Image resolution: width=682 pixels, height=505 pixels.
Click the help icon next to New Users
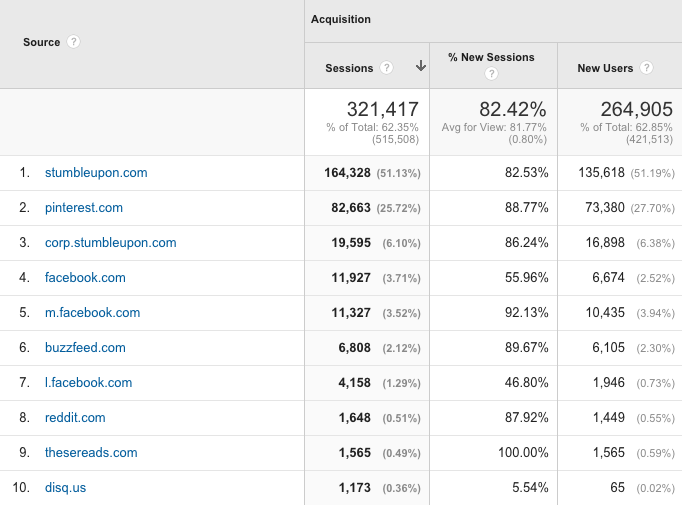(646, 67)
